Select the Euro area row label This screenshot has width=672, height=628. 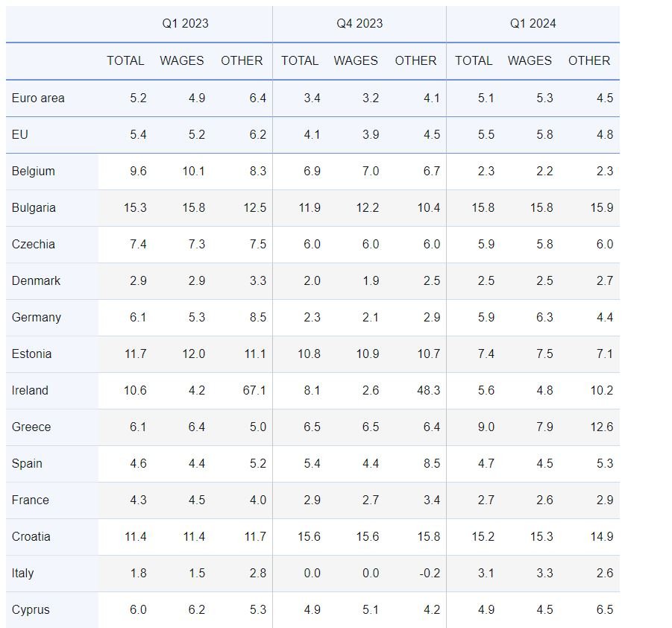point(38,98)
